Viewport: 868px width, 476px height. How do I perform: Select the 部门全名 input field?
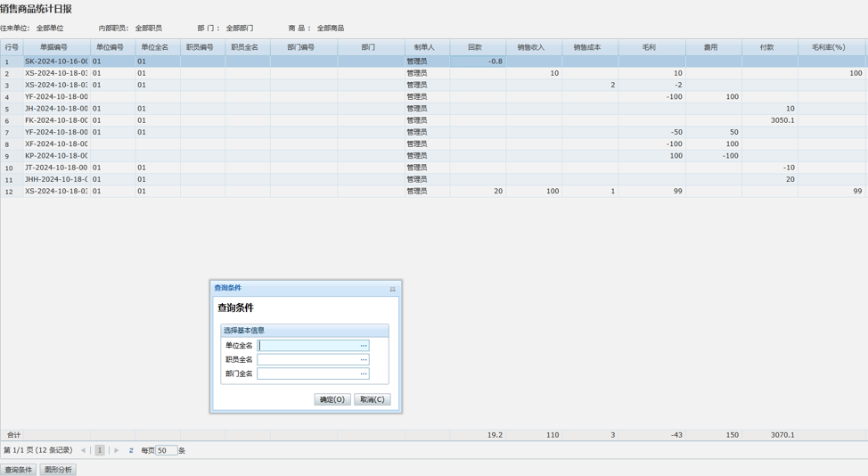[308, 374]
